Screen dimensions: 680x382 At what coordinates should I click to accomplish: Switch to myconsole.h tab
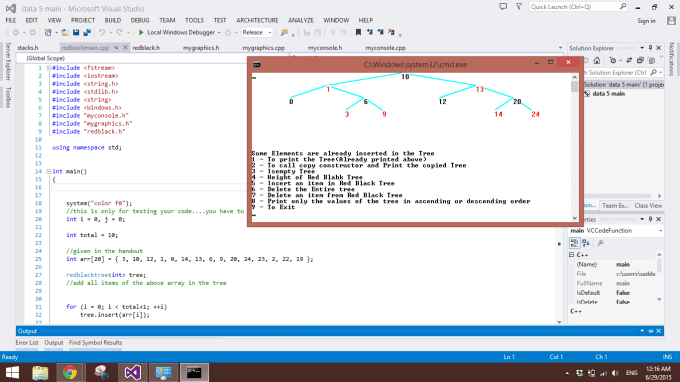pos(325,48)
